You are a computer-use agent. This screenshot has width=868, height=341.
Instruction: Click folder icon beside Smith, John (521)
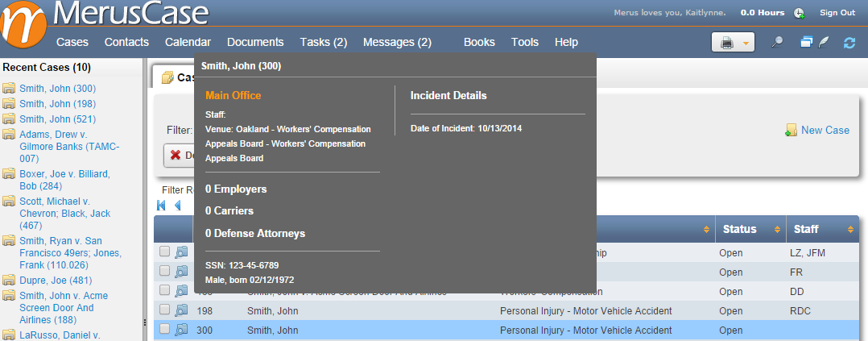click(9, 119)
